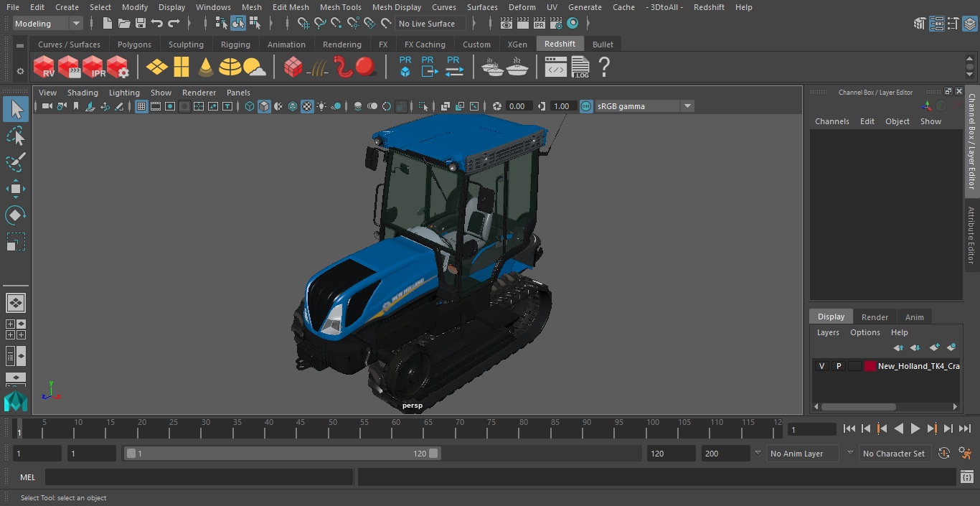980x506 pixels.
Task: Switch to the Polygons shelf tab
Action: pos(134,44)
